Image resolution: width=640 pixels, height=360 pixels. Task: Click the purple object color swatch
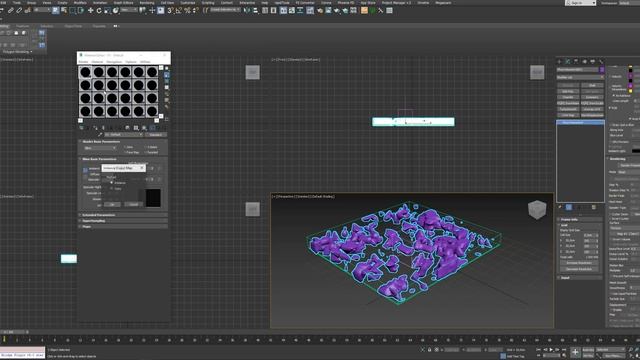[602, 69]
